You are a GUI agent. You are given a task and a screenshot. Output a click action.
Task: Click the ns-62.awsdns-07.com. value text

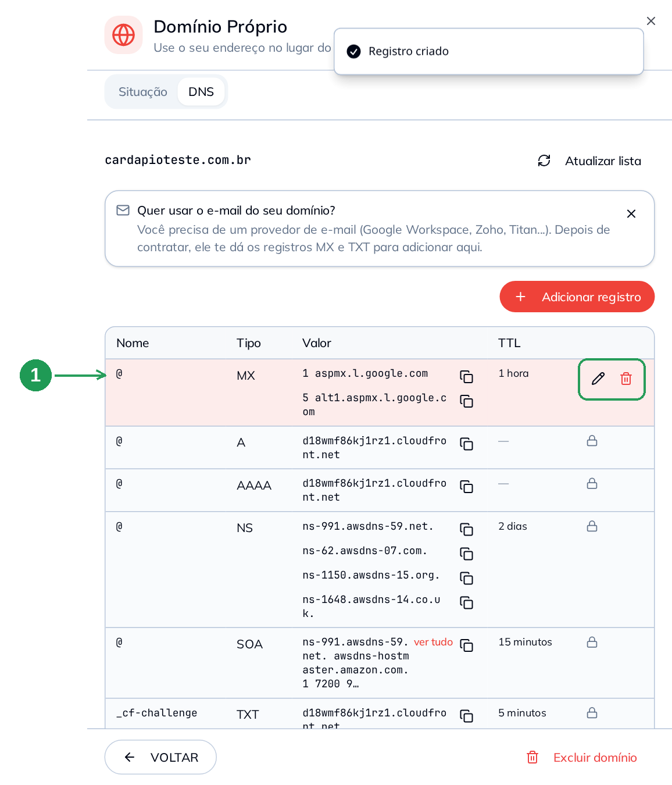[365, 551]
